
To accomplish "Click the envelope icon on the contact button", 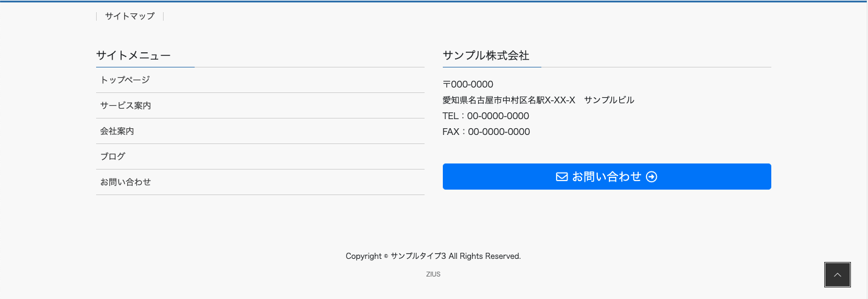I will click(x=561, y=177).
